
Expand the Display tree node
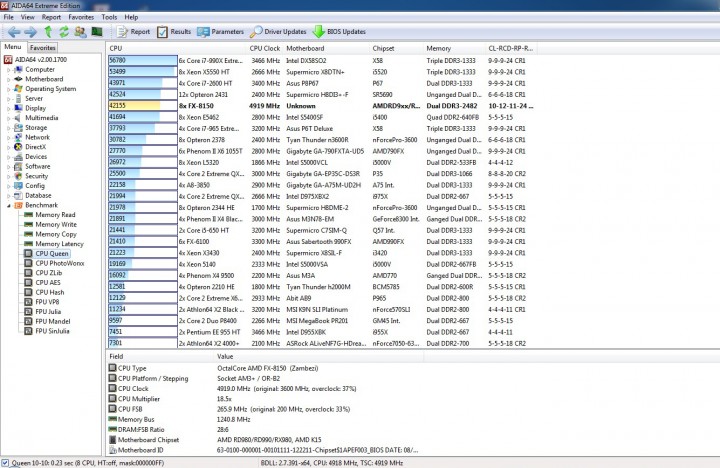[8, 108]
